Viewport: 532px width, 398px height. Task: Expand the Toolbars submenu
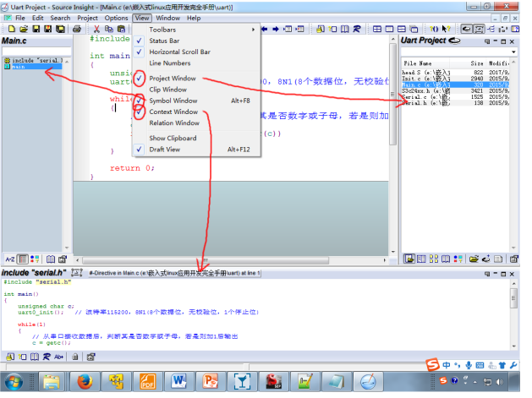click(x=197, y=30)
